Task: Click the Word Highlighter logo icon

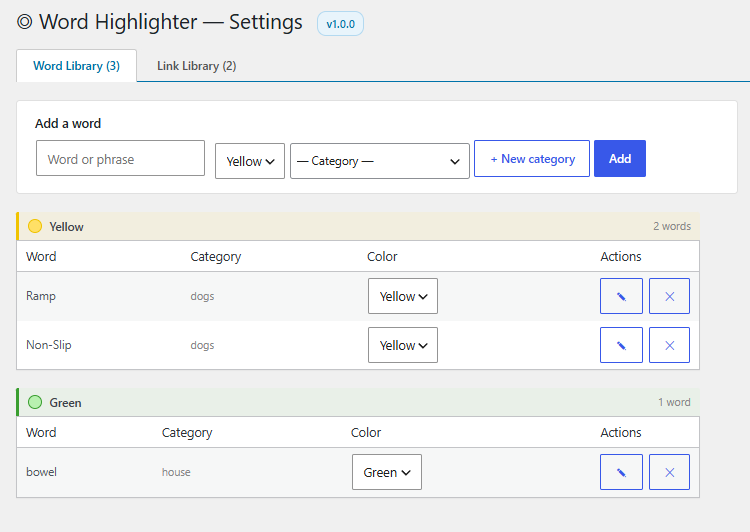Action: pyautogui.click(x=24, y=22)
